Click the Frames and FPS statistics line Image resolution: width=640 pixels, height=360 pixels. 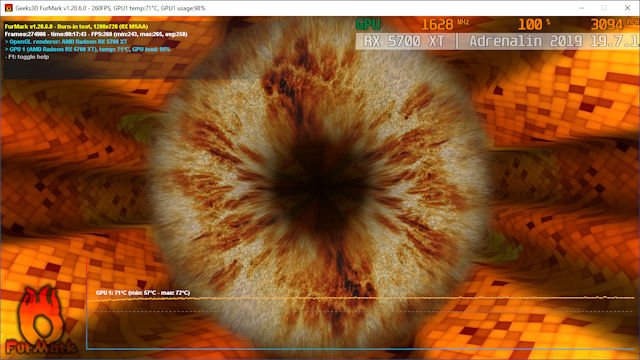click(x=96, y=34)
